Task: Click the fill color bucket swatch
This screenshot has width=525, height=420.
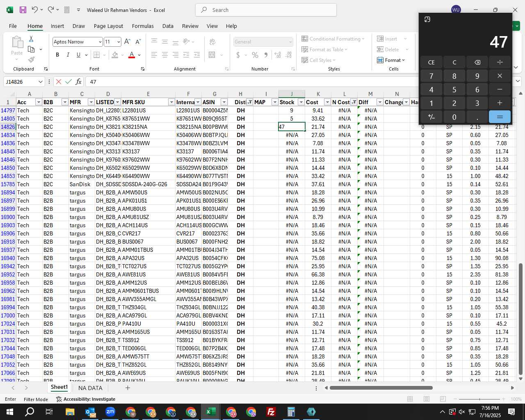Action: click(115, 55)
